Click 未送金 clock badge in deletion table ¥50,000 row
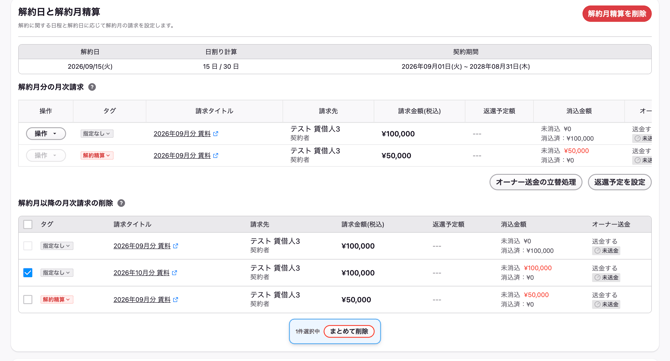This screenshot has height=361, width=670. (606, 305)
